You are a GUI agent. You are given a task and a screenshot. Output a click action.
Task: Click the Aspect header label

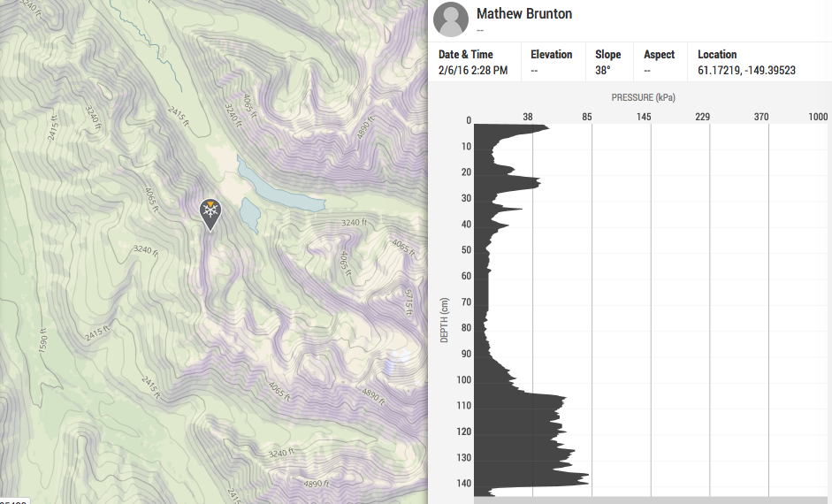tap(659, 55)
